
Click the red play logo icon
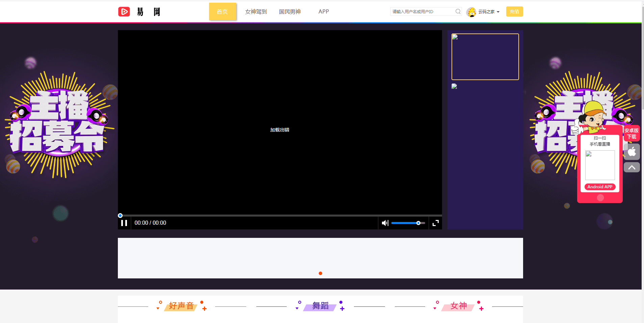(x=124, y=12)
